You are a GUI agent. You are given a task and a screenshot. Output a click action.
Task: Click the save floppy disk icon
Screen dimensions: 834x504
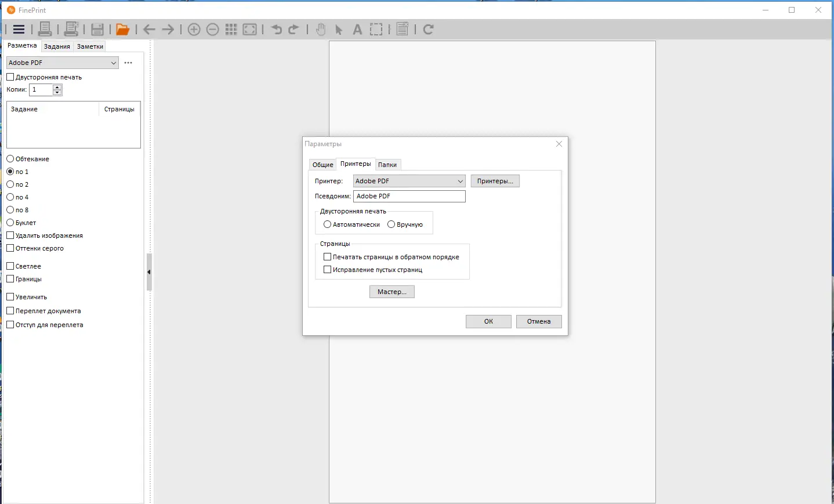[x=97, y=30]
